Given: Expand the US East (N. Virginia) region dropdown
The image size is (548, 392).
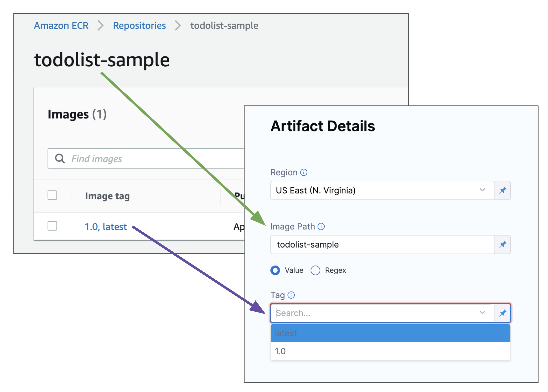Looking at the screenshot, I should coord(382,190).
